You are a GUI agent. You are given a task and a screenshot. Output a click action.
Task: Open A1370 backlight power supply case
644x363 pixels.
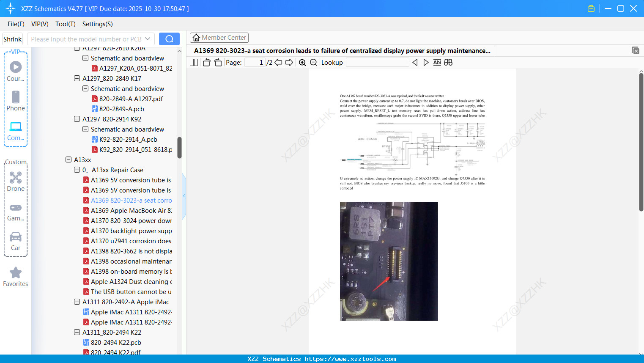point(128,231)
